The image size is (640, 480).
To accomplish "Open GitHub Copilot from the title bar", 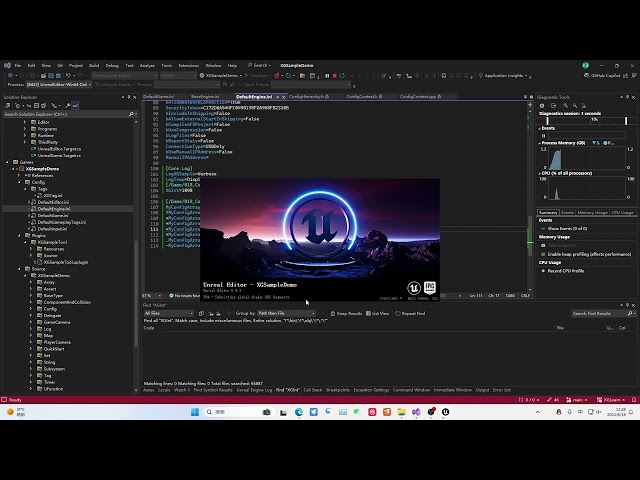I will click(x=602, y=76).
